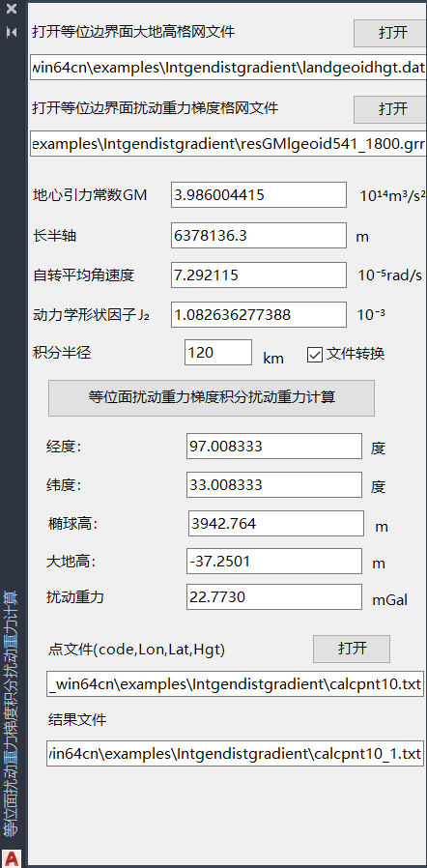Click the 自转平均角速度 label

pyautogui.click(x=83, y=275)
